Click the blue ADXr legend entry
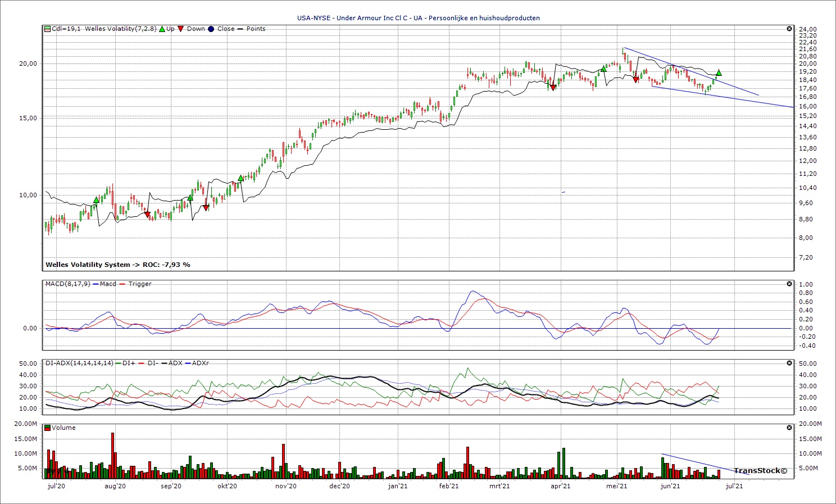The image size is (836, 504). (197, 363)
